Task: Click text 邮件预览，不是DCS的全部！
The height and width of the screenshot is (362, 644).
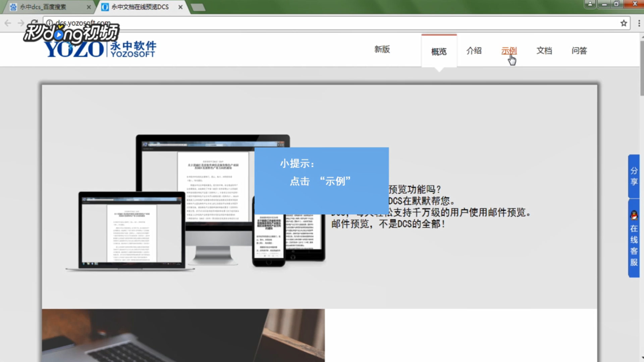Action: pyautogui.click(x=388, y=224)
